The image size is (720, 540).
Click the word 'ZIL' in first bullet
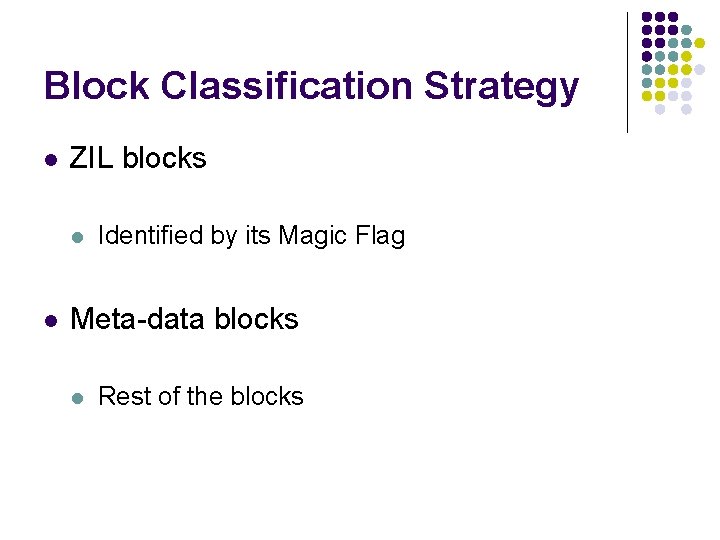(91, 158)
